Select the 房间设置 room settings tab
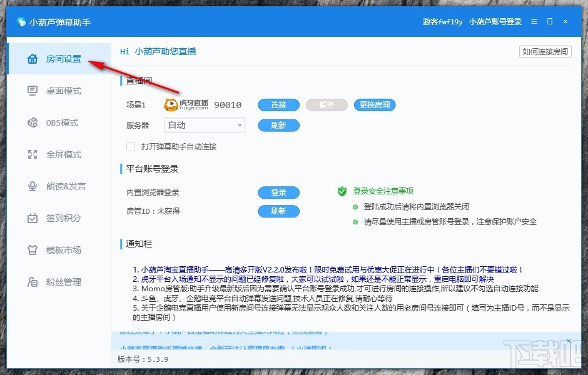This screenshot has height=375, width=588. (x=60, y=57)
